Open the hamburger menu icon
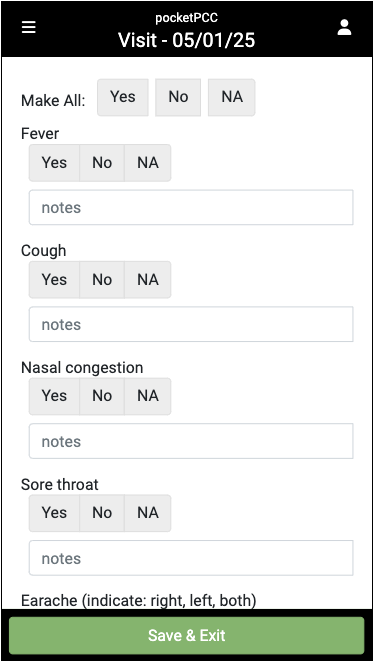Screen dimensions: 373x661 [29, 27]
